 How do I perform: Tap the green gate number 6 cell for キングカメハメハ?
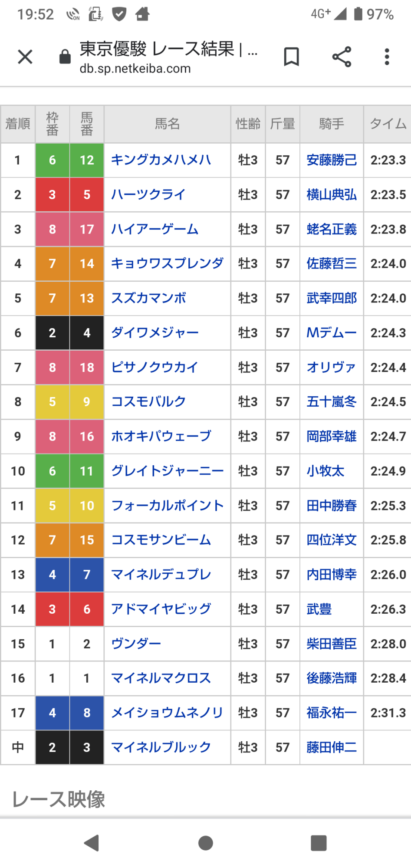coord(53,160)
